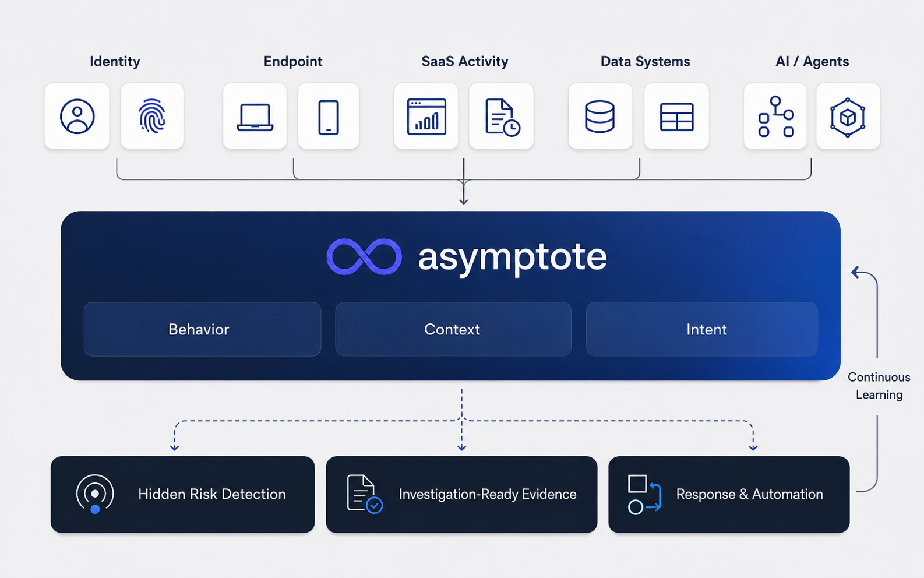Click the asymptote wordmark text
Screen dimensions: 924x578
[513, 258]
